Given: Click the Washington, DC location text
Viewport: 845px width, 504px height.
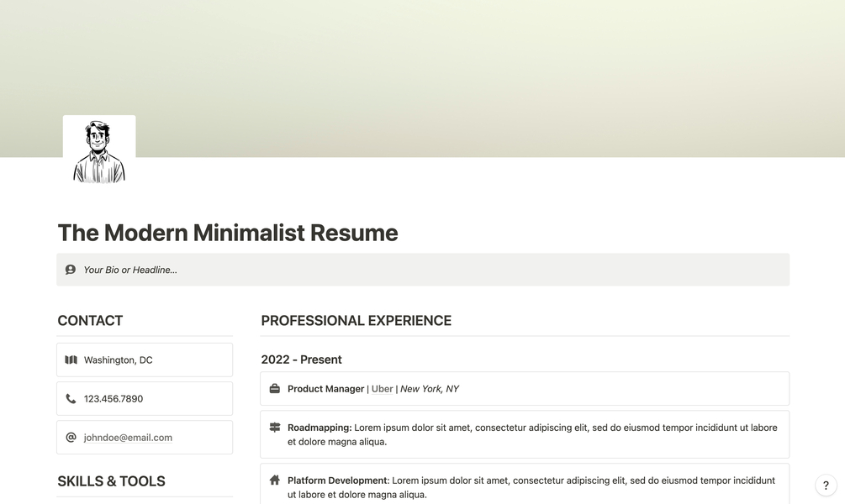Looking at the screenshot, I should coord(119,360).
